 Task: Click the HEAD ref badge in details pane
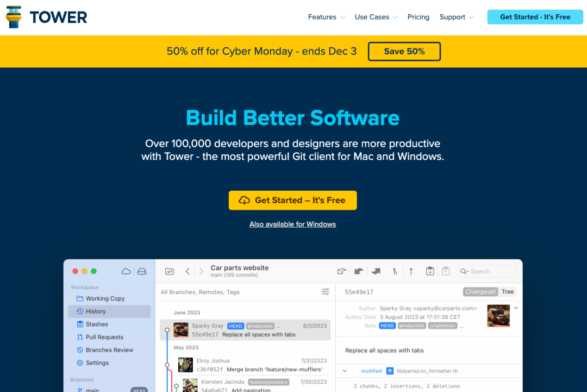[387, 326]
